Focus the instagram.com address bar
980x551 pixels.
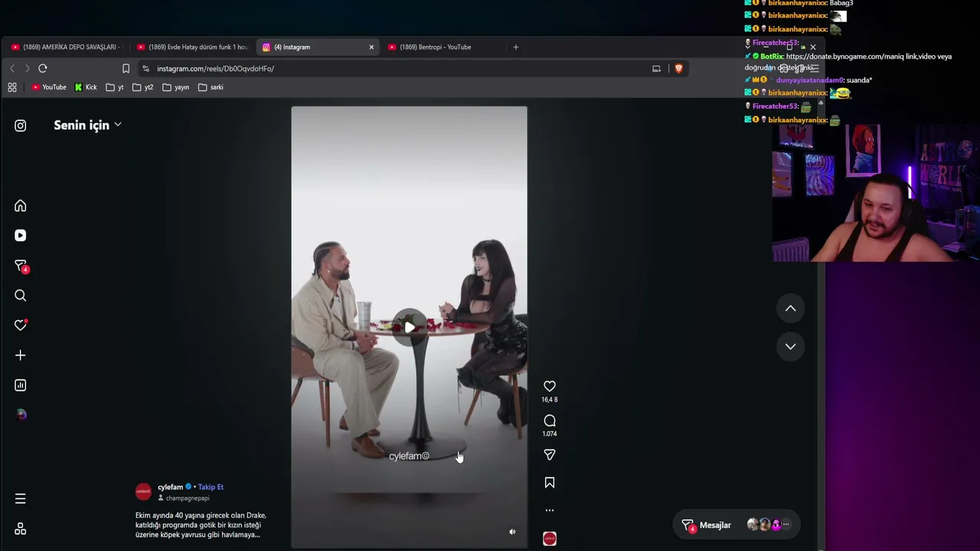tap(398, 68)
